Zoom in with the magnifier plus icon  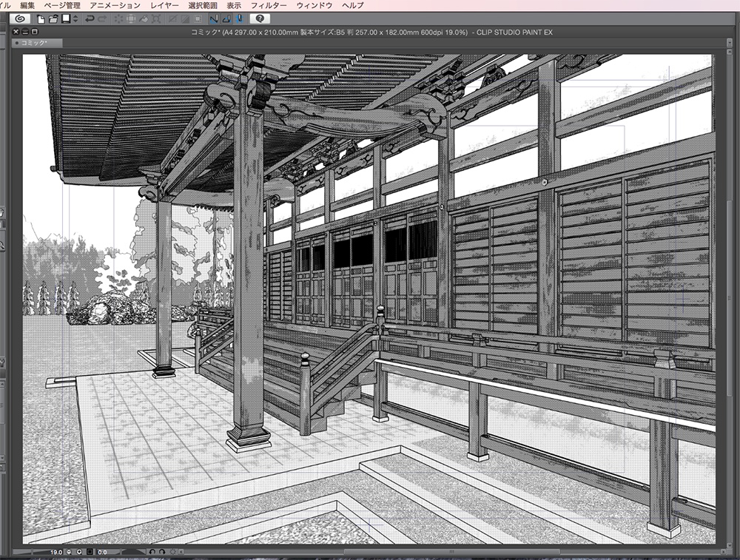point(80,551)
